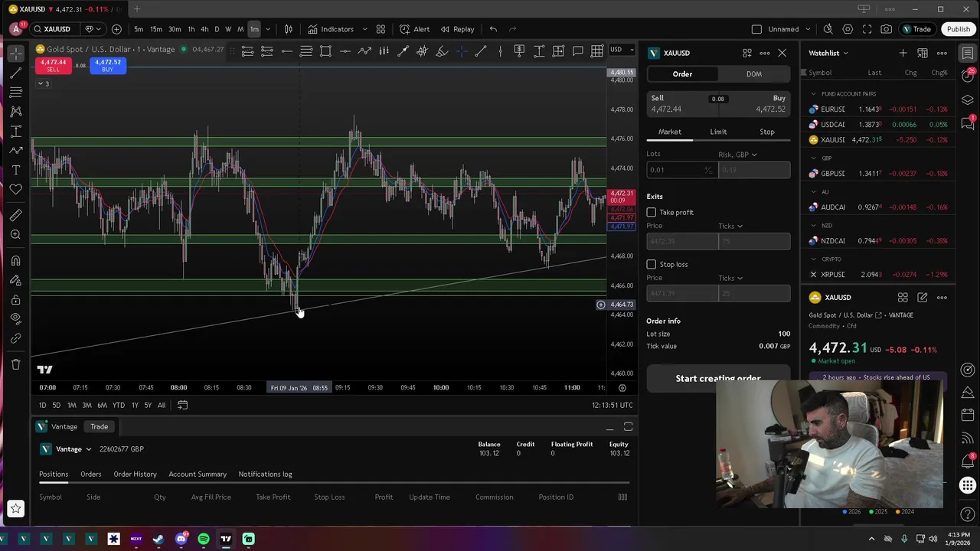Toggle Order mode in order panel

pos(682,74)
